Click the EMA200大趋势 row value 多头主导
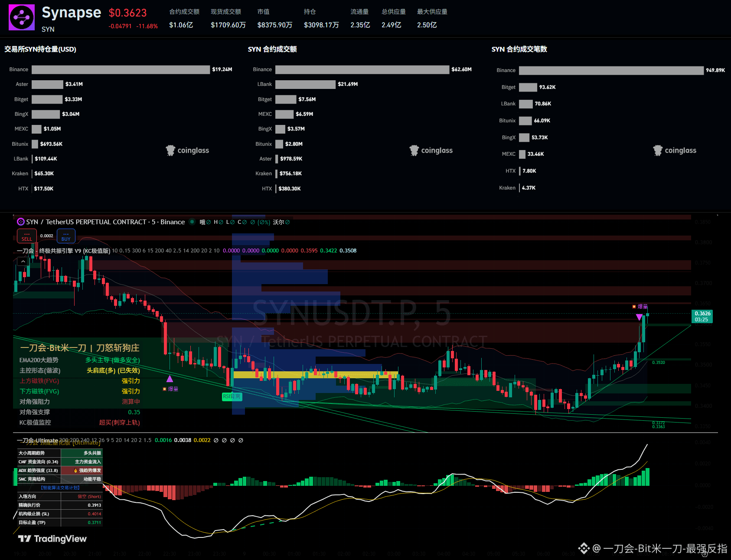The width and height of the screenshot is (731, 560). (113, 360)
